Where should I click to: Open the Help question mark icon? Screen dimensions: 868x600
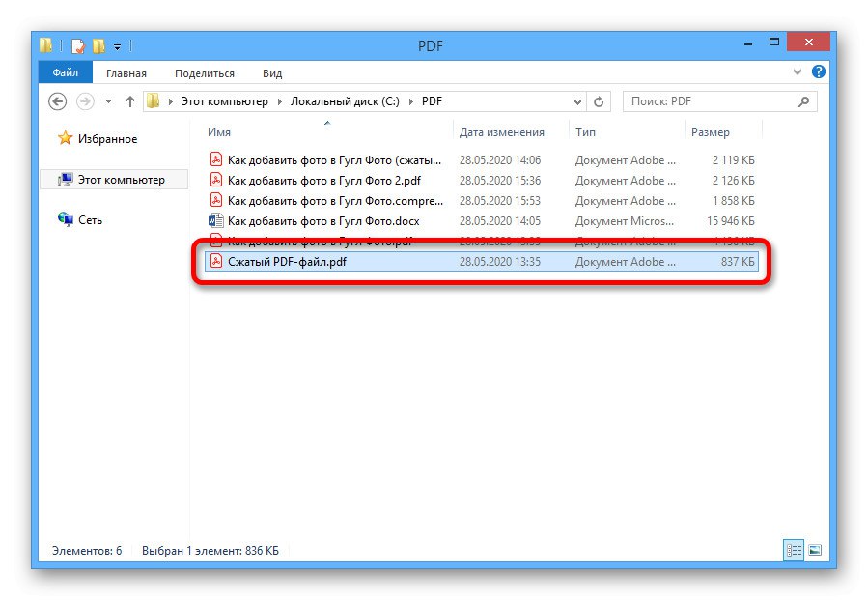click(818, 72)
